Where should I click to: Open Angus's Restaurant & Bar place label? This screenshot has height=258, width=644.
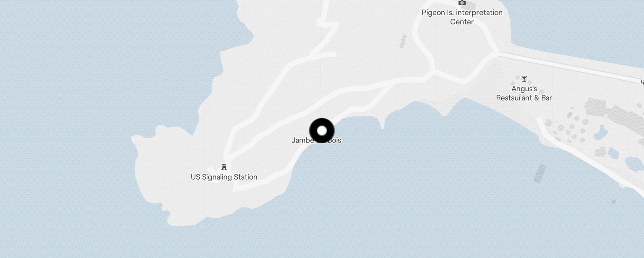coord(524,93)
